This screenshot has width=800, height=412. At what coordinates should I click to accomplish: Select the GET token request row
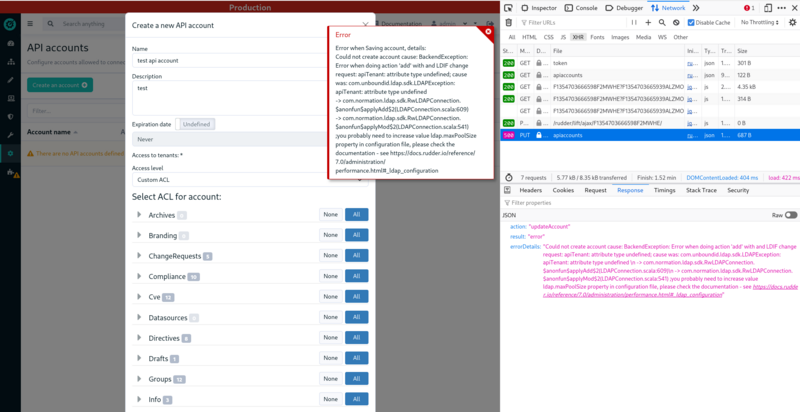650,63
